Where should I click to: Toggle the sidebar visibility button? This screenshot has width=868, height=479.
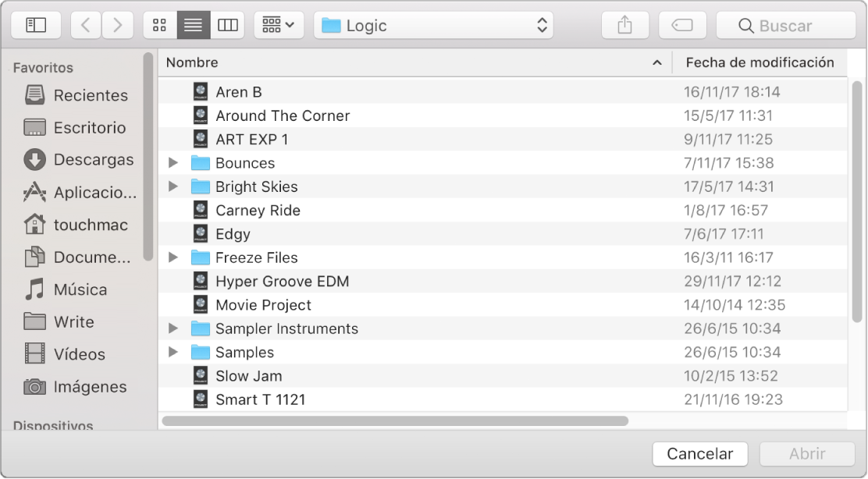(36, 25)
